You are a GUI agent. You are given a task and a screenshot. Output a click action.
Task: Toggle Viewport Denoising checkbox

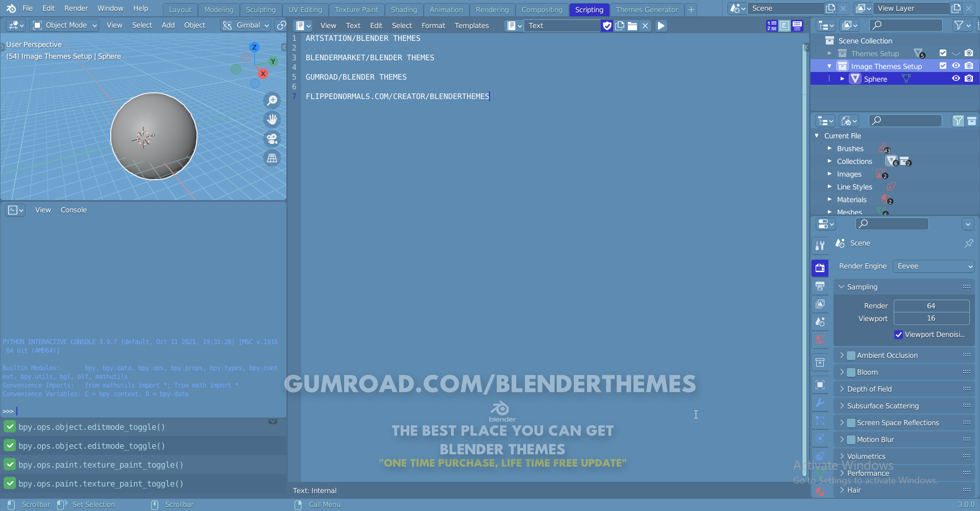point(899,335)
